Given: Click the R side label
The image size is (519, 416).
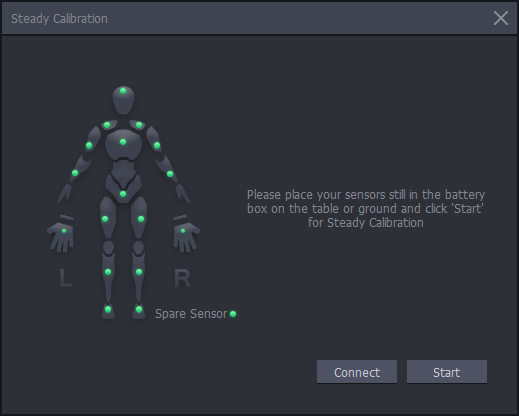Looking at the screenshot, I should point(182,278).
